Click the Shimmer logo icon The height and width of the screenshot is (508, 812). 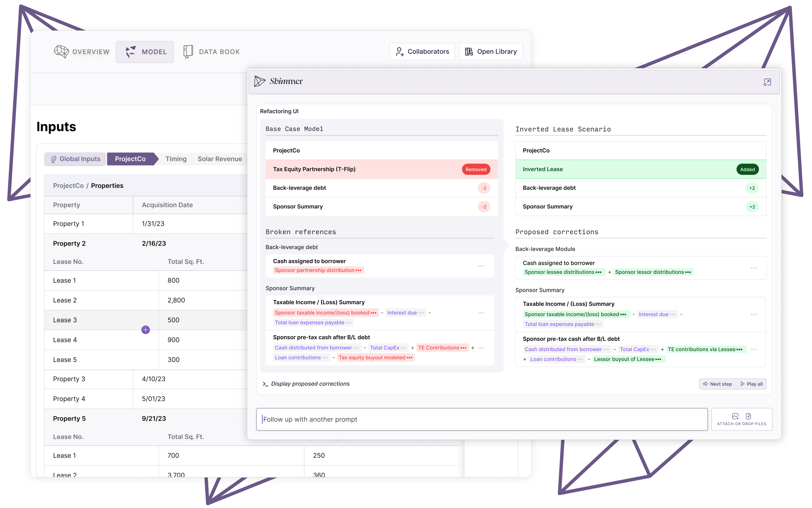(260, 81)
